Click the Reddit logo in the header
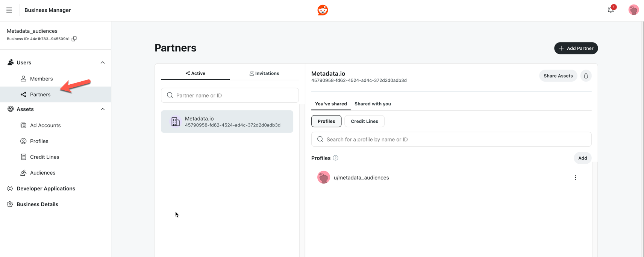This screenshot has width=644, height=257. (323, 10)
